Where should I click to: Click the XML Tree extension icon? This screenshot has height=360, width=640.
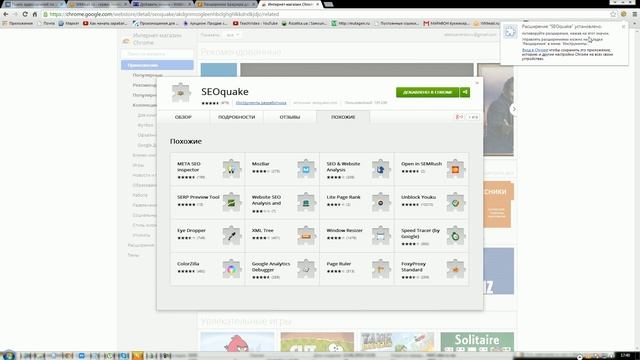tap(306, 236)
